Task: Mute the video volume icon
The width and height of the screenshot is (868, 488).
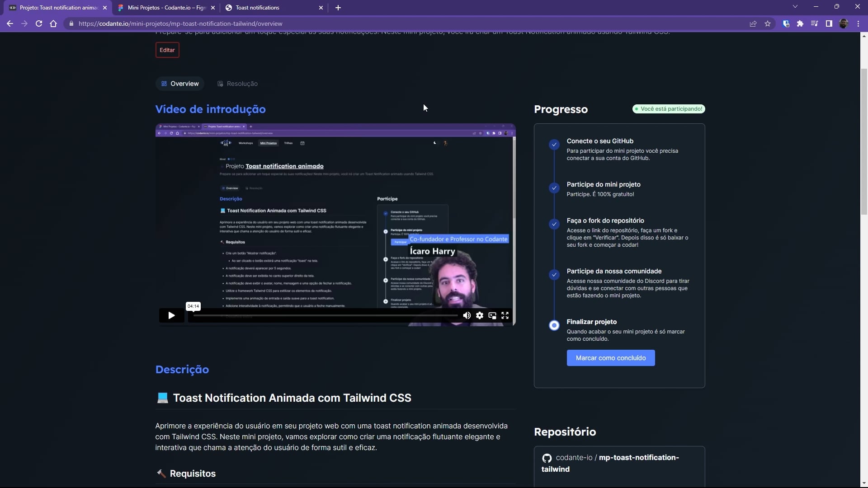Action: point(467,315)
